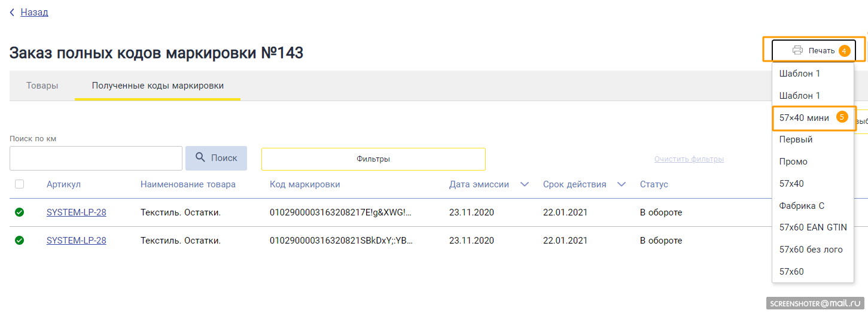Image resolution: width=868 pixels, height=313 pixels.
Task: Click the back chevron arrow icon
Action: (12, 12)
